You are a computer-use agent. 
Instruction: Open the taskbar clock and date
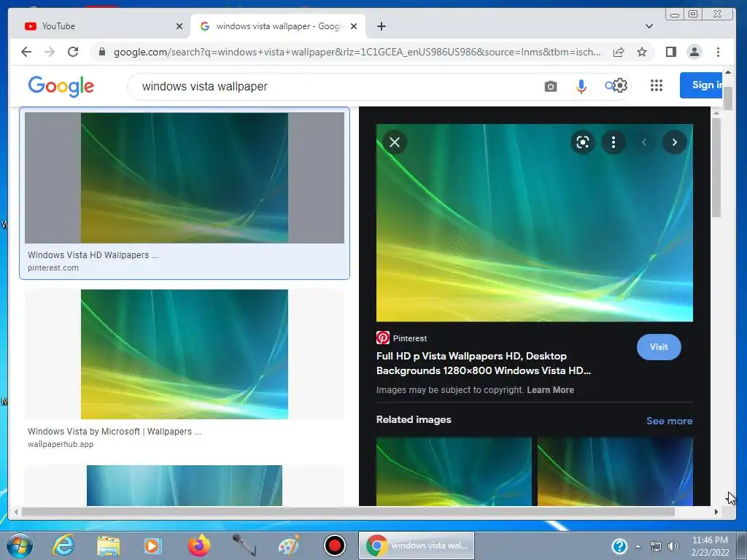point(710,546)
